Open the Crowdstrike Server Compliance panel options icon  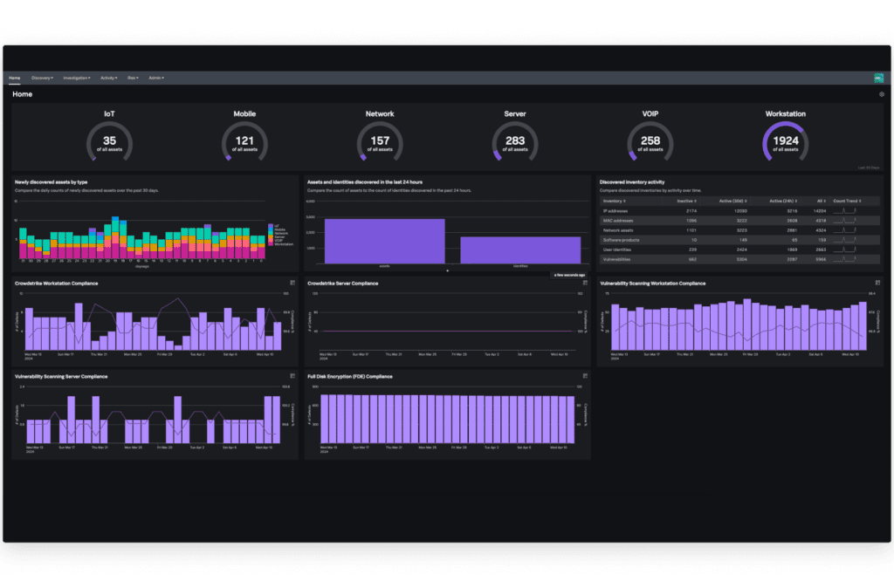[x=585, y=283]
